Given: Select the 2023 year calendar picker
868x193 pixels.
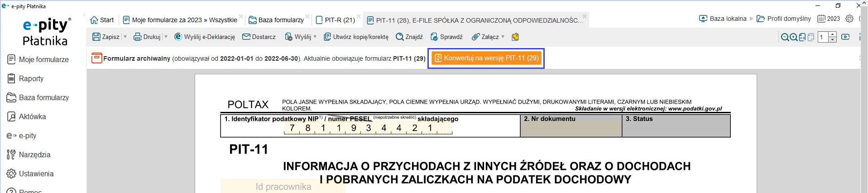Looking at the screenshot, I should point(829,19).
